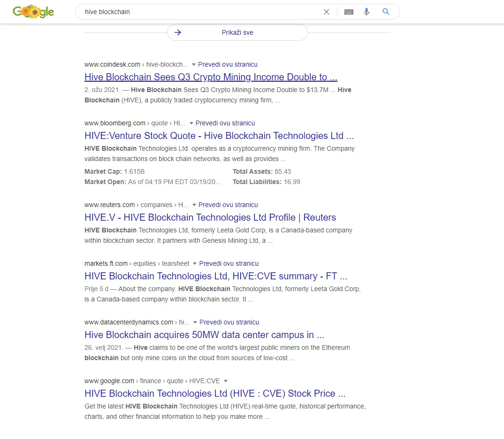
Task: Click the Market Cap: 1.615B value
Action: [115, 171]
